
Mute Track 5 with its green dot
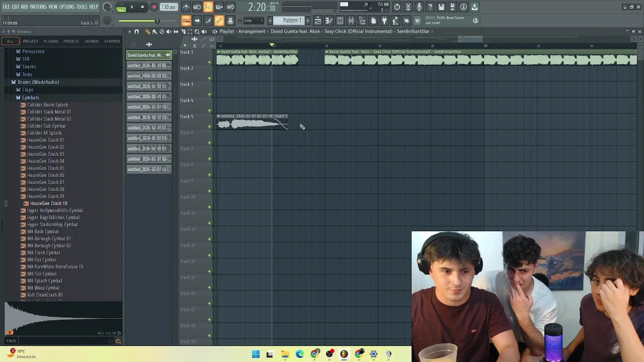210,127
